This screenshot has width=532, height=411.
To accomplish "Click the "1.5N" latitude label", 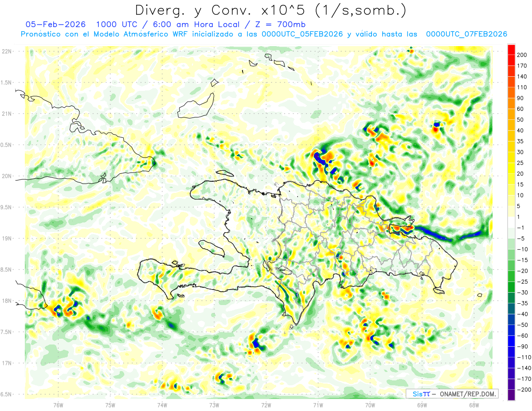I will 6,82.
